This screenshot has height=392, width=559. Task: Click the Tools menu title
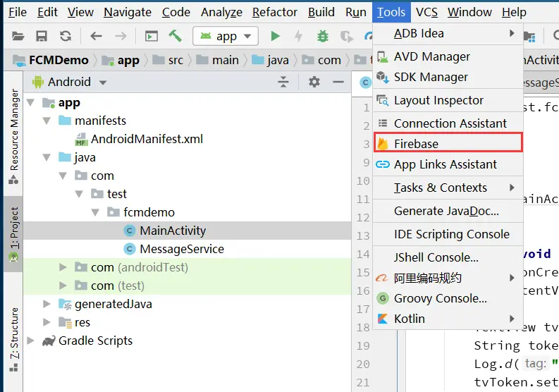[391, 12]
